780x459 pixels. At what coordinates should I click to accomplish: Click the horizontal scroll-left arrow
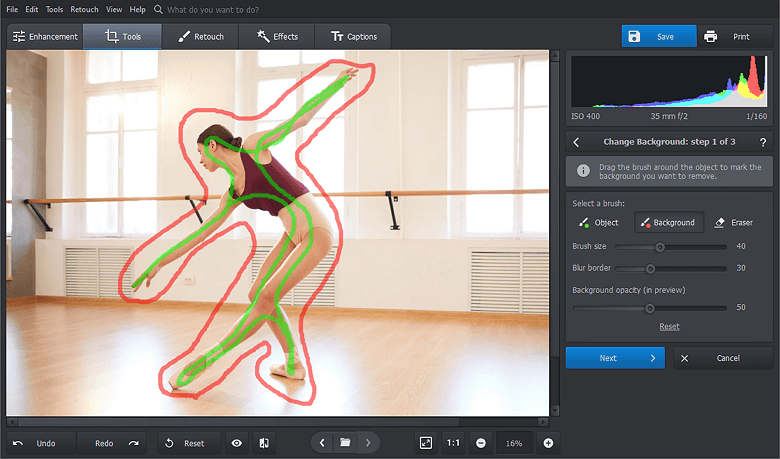pyautogui.click(x=11, y=422)
